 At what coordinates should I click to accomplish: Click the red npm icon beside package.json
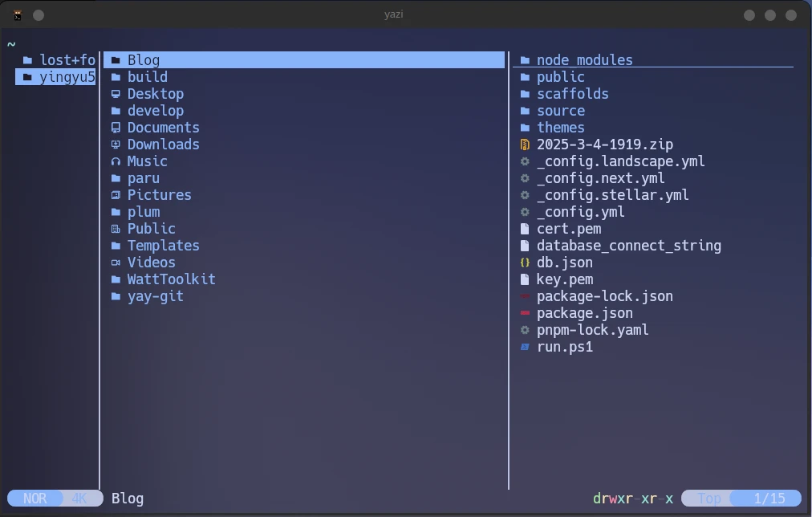pos(525,313)
